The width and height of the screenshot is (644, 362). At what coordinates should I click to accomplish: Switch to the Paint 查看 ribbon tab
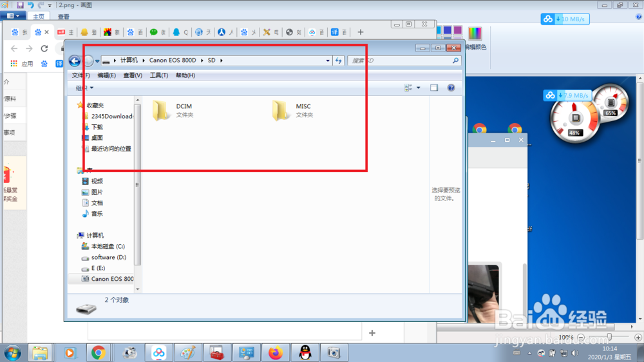click(x=64, y=17)
